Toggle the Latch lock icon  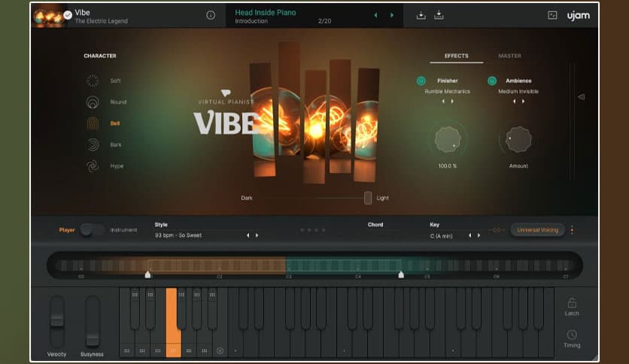(x=572, y=302)
